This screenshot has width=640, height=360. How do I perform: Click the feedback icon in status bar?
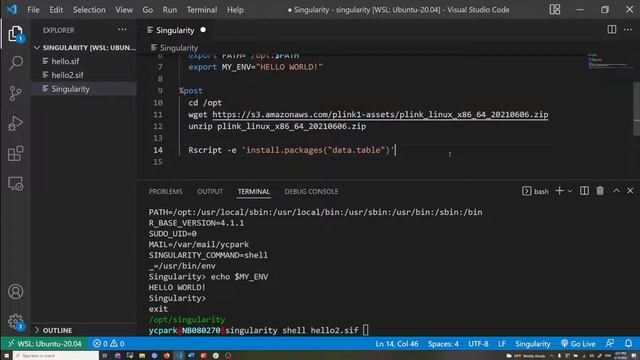point(610,344)
